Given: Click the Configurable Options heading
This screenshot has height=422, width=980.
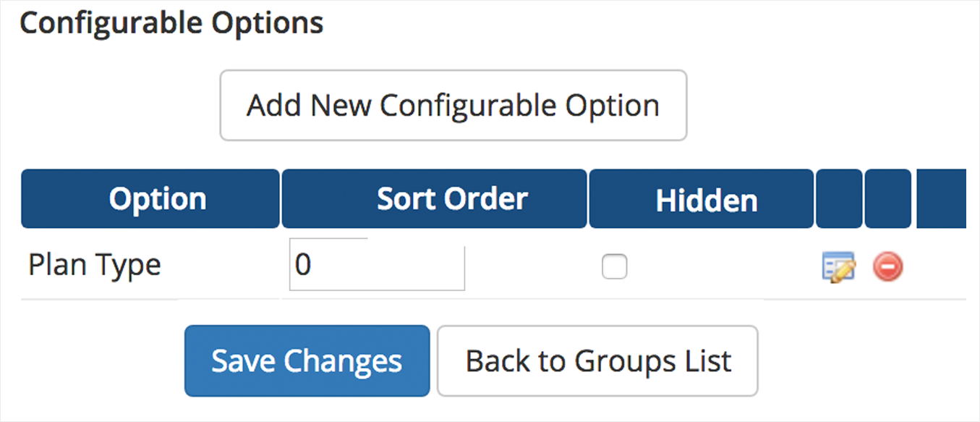Looking at the screenshot, I should (171, 23).
